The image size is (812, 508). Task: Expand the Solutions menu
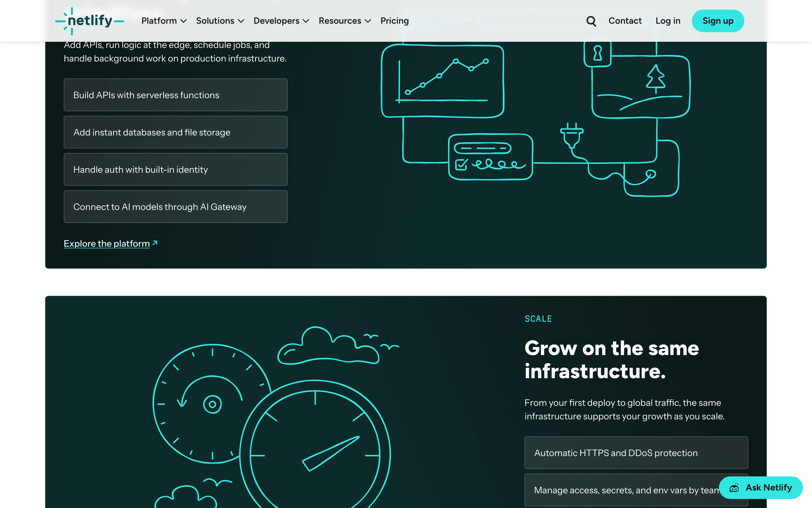220,21
